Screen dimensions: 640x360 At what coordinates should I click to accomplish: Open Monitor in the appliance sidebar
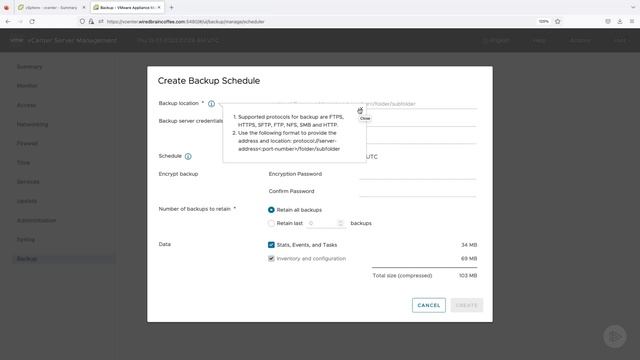point(27,86)
